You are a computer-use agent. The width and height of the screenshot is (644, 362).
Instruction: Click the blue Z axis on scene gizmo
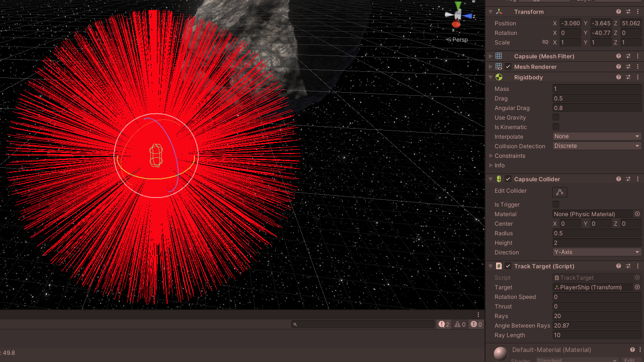click(x=469, y=16)
